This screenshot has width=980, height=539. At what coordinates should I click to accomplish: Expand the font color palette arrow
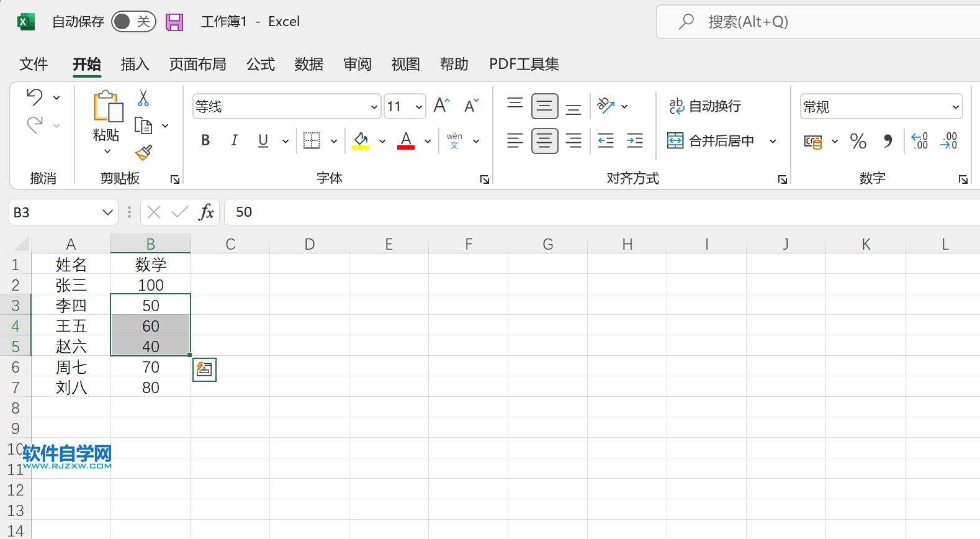(x=428, y=142)
